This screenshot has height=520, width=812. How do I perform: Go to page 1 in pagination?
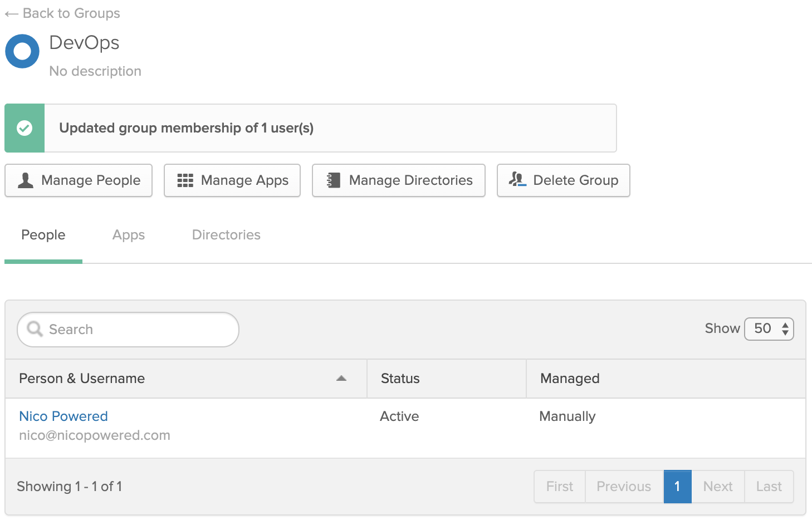tap(677, 487)
